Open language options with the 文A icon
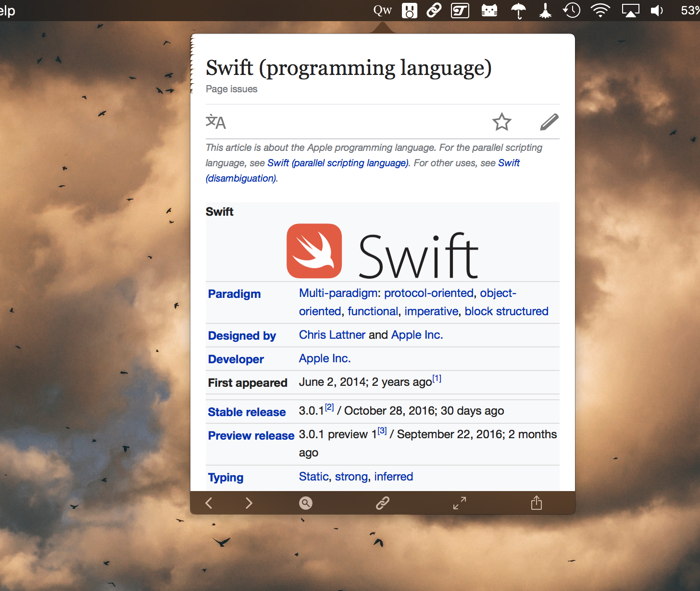 coord(215,122)
